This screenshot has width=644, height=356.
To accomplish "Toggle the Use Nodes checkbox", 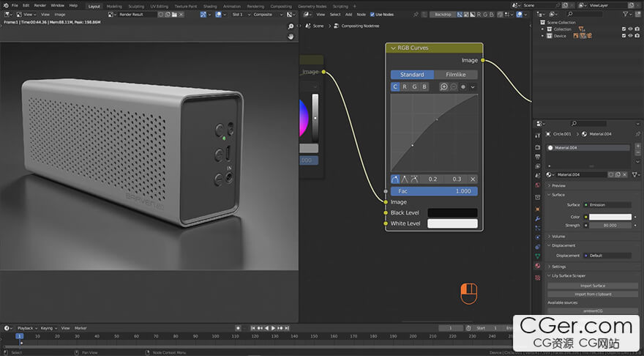I will [x=372, y=15].
